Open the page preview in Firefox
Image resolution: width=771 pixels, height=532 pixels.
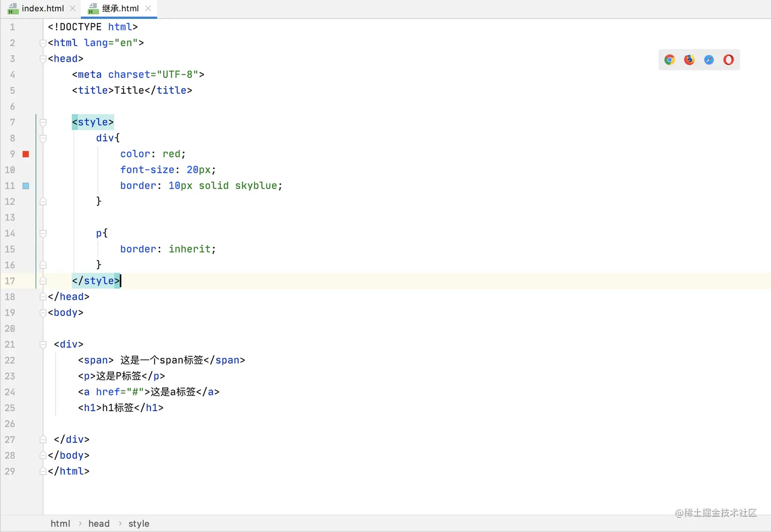click(x=689, y=60)
